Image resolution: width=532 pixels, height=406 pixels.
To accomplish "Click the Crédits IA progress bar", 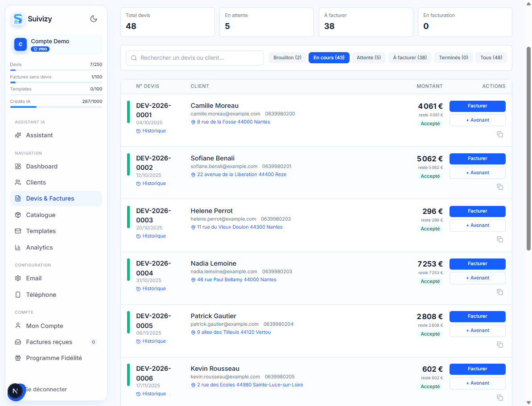I will pyautogui.click(x=56, y=107).
